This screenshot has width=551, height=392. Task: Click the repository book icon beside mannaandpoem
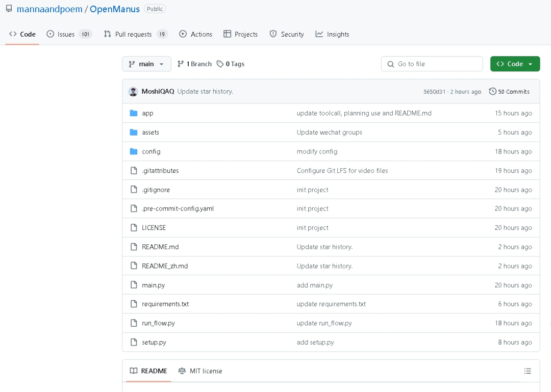click(x=9, y=9)
